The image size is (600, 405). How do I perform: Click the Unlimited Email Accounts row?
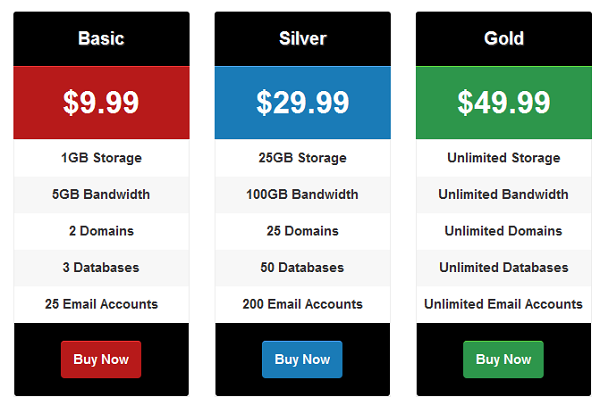coord(504,304)
